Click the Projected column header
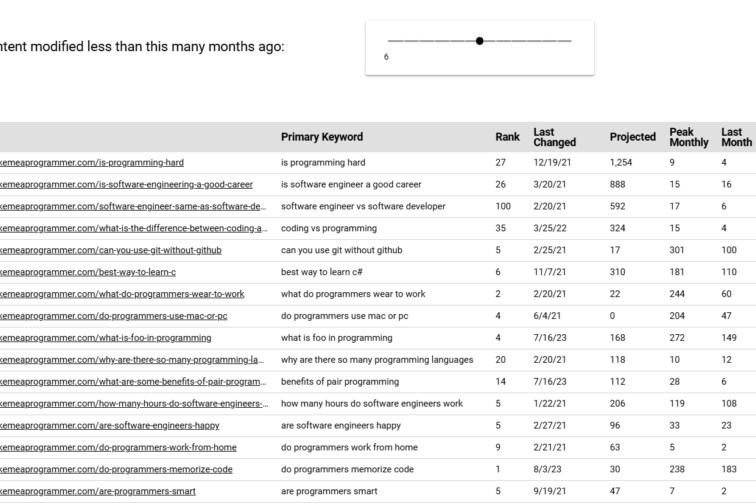This screenshot has width=756, height=504. tap(632, 137)
